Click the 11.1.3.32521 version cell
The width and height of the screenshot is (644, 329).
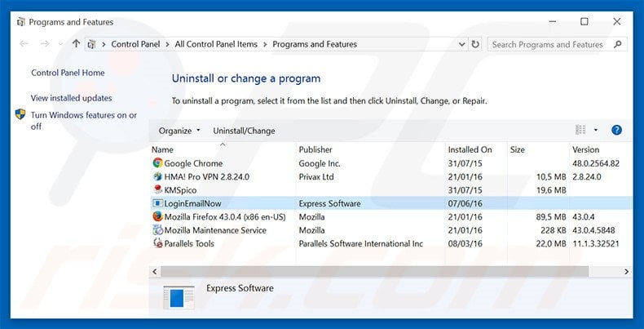[x=596, y=243]
